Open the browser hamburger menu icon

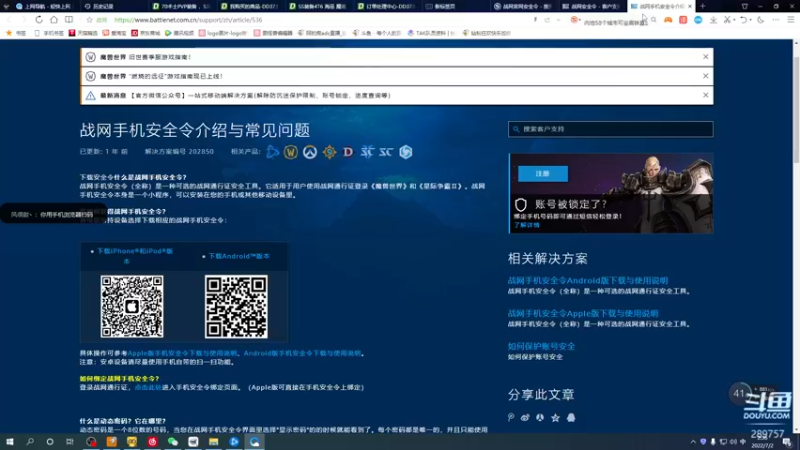[791, 19]
